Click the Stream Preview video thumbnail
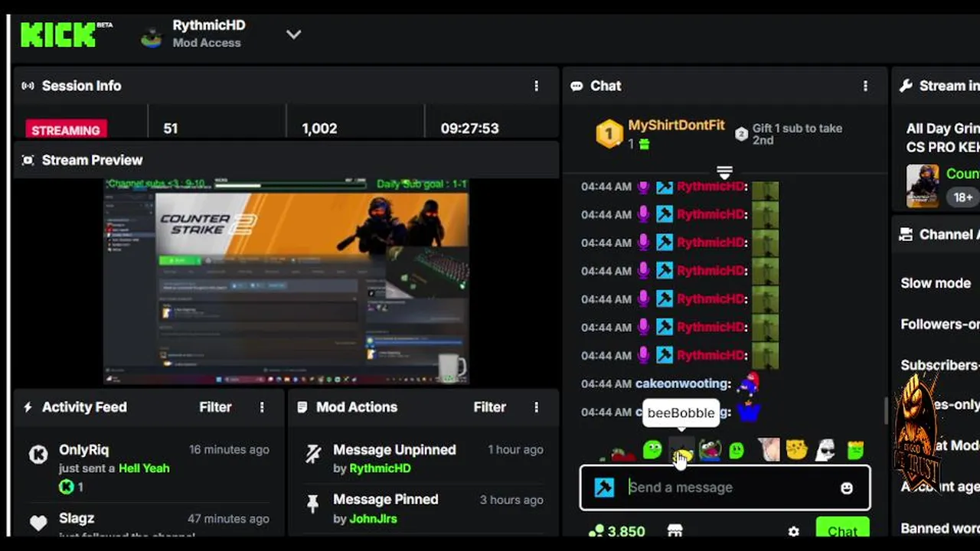Viewport: 980px width, 551px height. tap(286, 282)
